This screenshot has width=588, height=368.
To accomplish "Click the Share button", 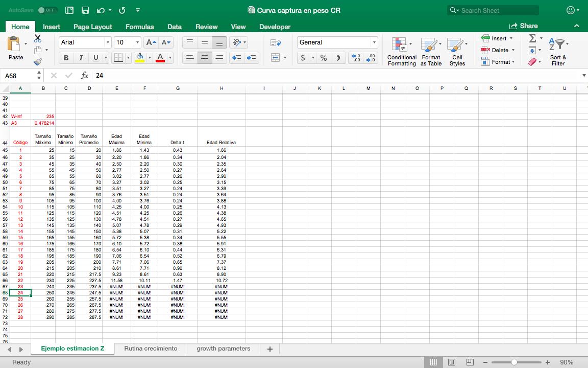I will 524,26.
